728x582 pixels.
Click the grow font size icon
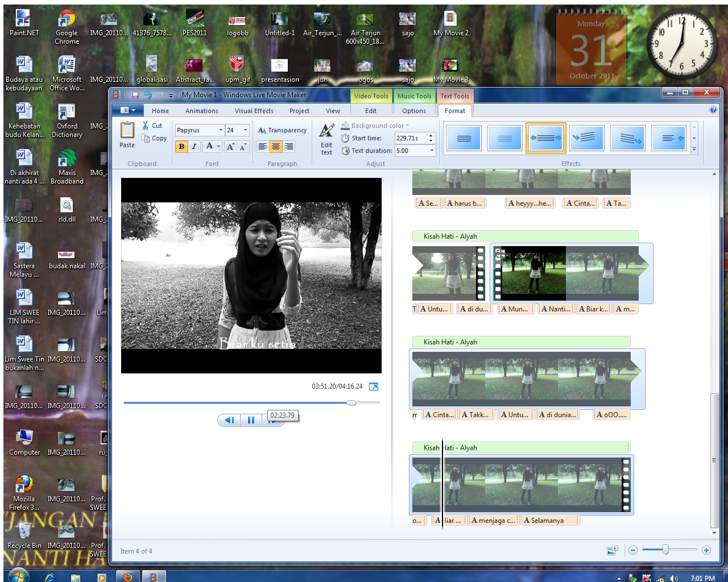coord(230,146)
